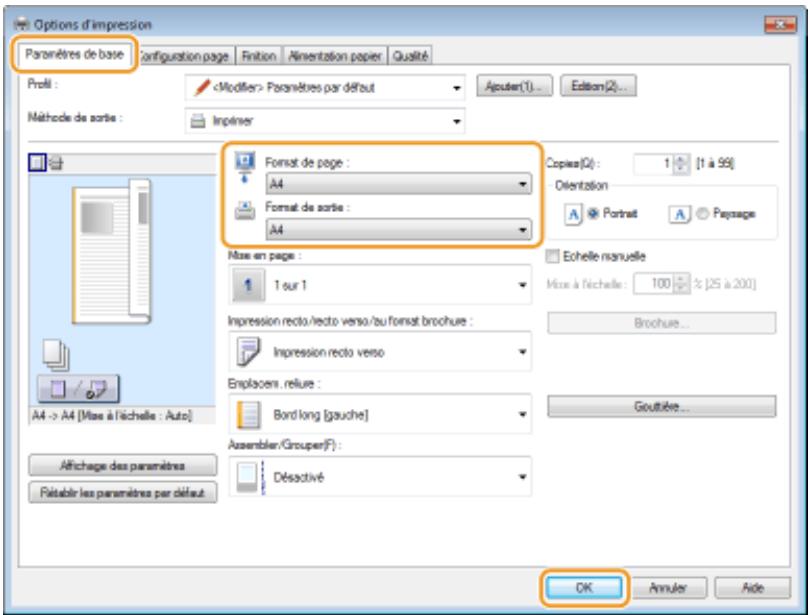Open the Qualité tab
Image resolution: width=810 pixels, height=615 pixels.
pos(410,56)
